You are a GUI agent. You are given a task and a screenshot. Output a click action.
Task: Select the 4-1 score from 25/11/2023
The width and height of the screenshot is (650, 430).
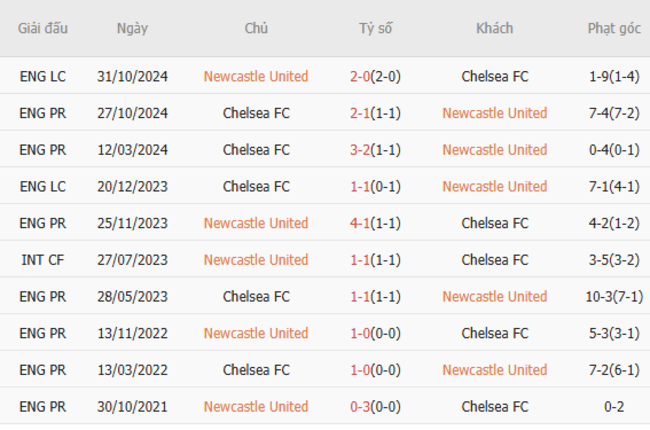click(x=375, y=223)
